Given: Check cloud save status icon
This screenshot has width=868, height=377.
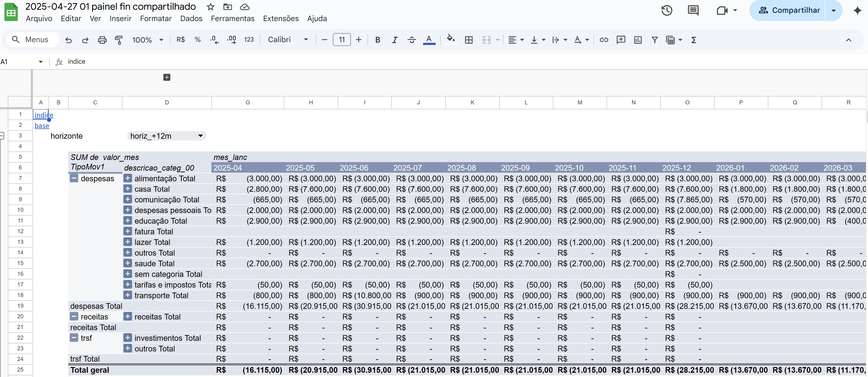Looking at the screenshot, I should pyautogui.click(x=245, y=7).
